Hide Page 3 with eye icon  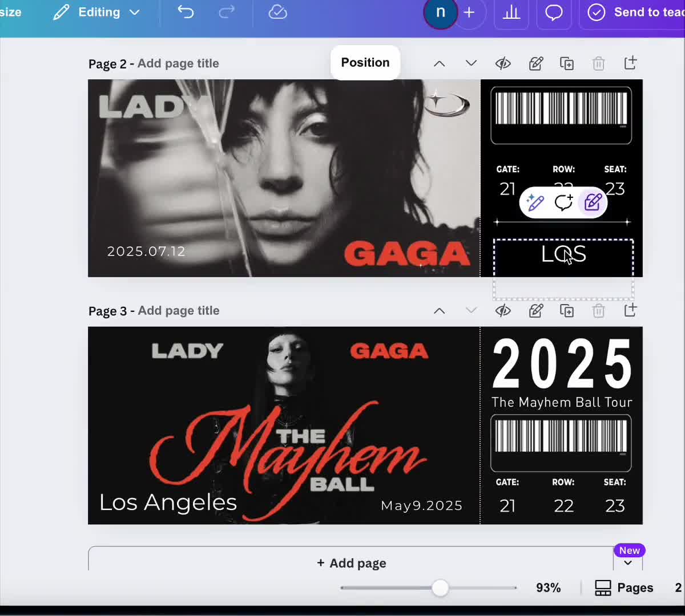pos(503,311)
